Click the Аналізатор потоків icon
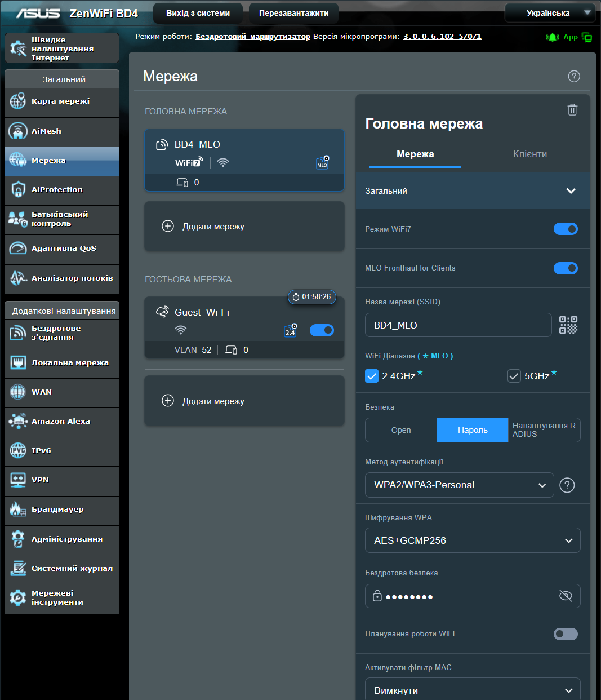The height and width of the screenshot is (700, 601). click(x=18, y=278)
